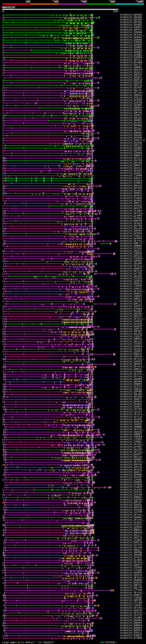The height and width of the screenshot is (644, 146).
Task: Click the green alignment segment in B9RL73 row
Action: point(106,244)
